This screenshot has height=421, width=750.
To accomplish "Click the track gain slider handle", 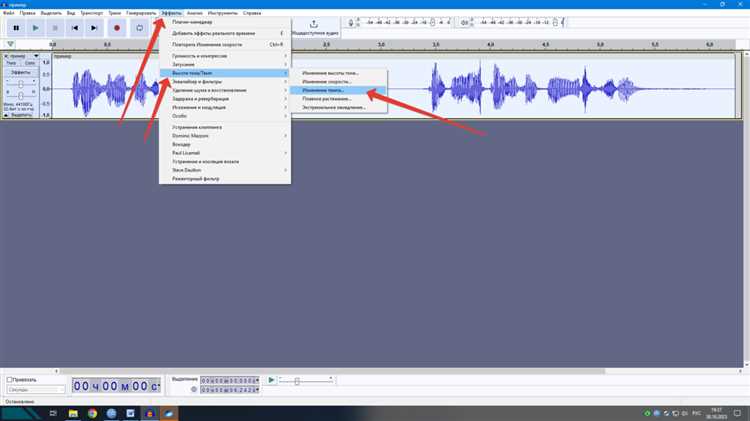I will (21, 84).
